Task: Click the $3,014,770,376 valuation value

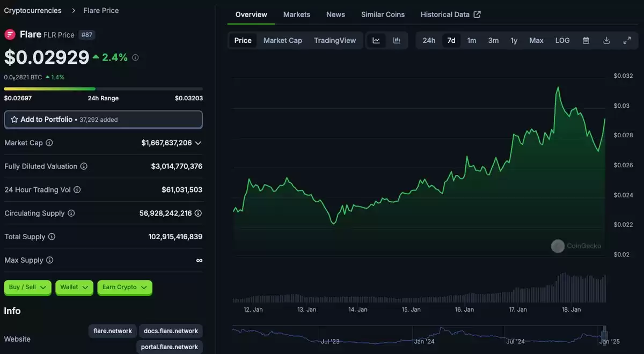Action: (x=177, y=166)
